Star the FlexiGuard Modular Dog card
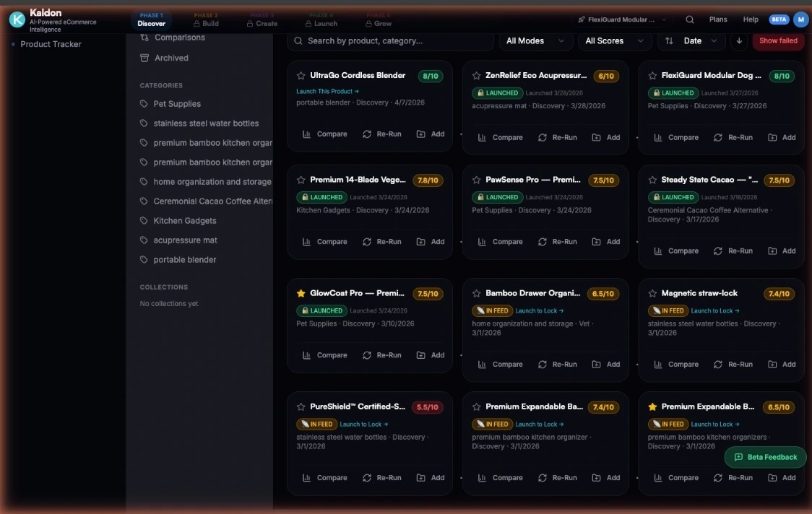Image resolution: width=812 pixels, height=514 pixels. pyautogui.click(x=652, y=76)
